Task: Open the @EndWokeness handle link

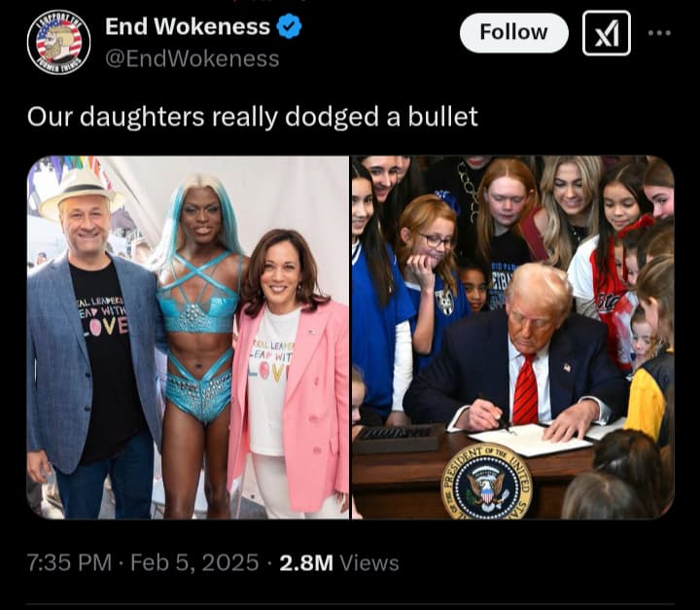Action: coord(192,58)
